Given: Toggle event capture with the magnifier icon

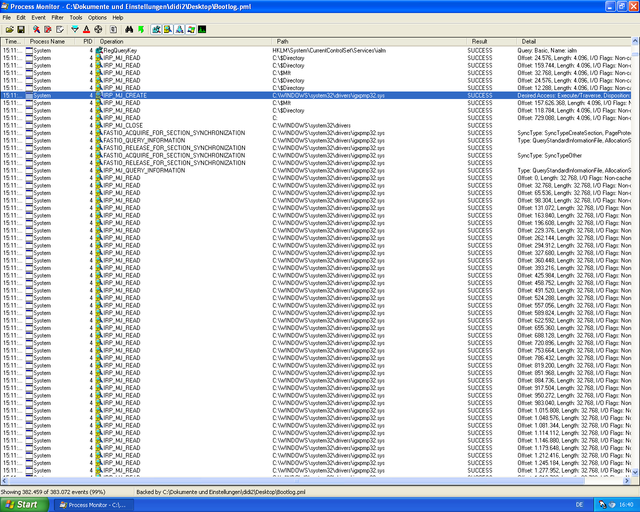Looking at the screenshot, I should pos(36,29).
